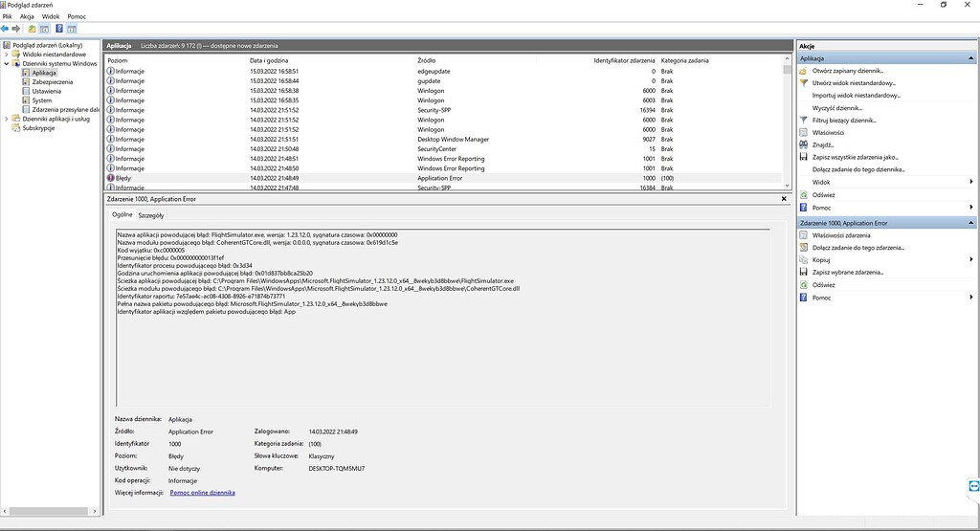Toggle the action pane toolbar icon
980x531 pixels.
tap(72, 29)
